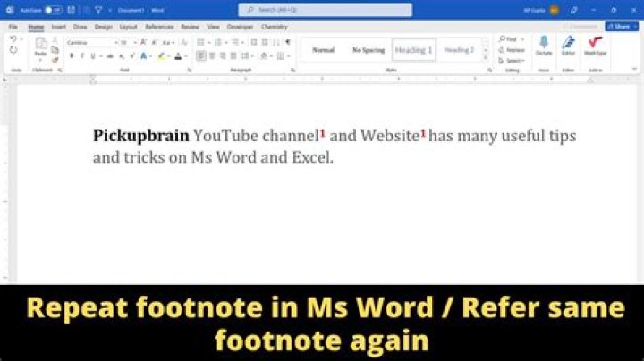Click the Italic formatting icon

[82, 55]
